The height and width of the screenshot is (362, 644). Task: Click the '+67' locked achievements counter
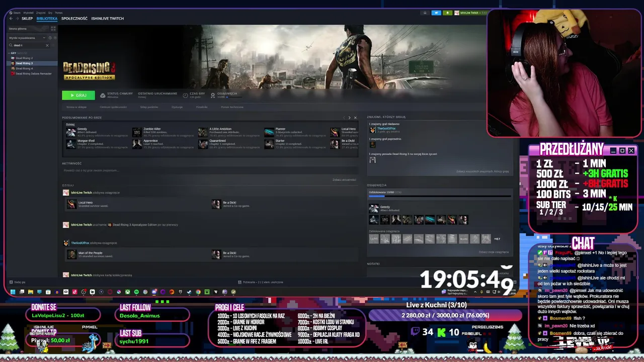click(x=497, y=239)
